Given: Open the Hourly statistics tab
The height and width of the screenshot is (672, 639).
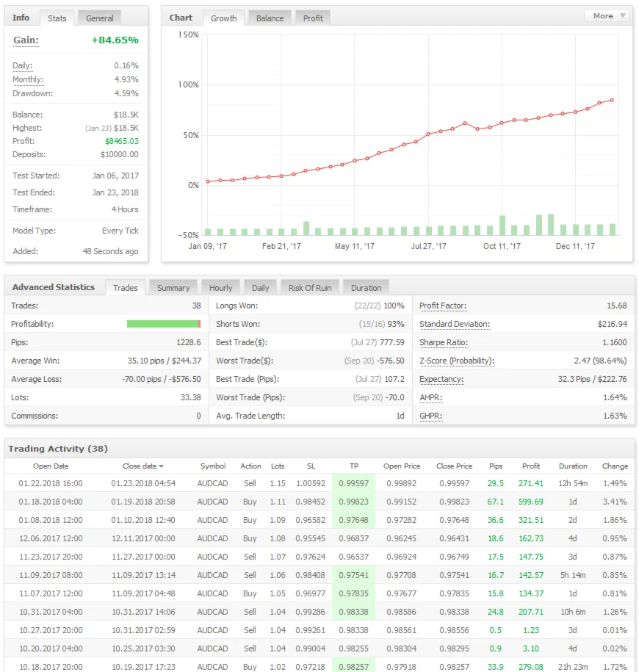Looking at the screenshot, I should point(220,288).
